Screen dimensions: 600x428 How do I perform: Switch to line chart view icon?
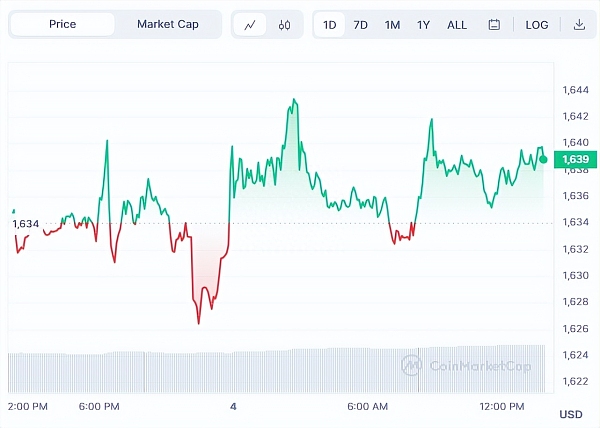click(250, 25)
